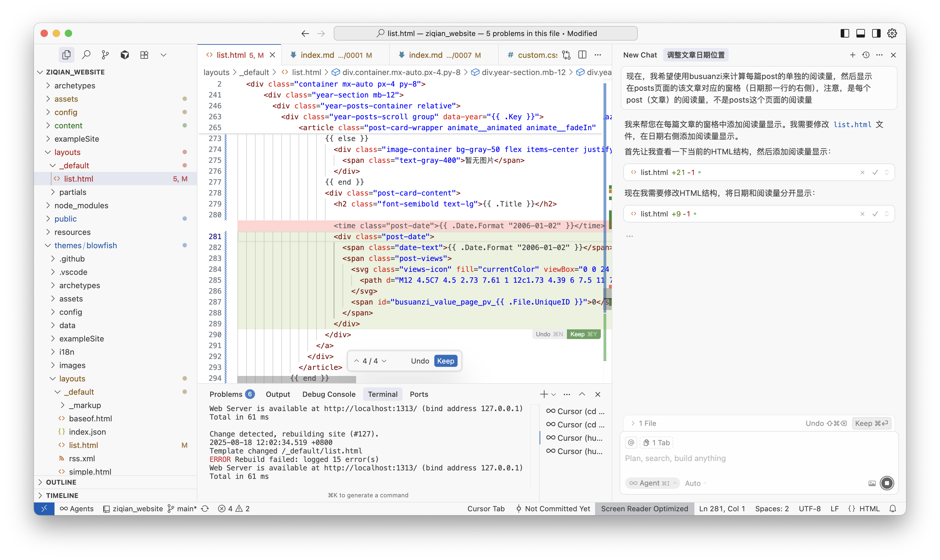Go forward with the right arrow
This screenshot has height=560, width=940.
pyautogui.click(x=321, y=34)
